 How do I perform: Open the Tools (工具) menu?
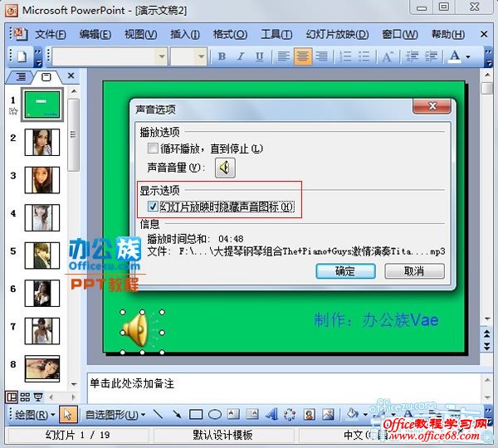coord(276,34)
